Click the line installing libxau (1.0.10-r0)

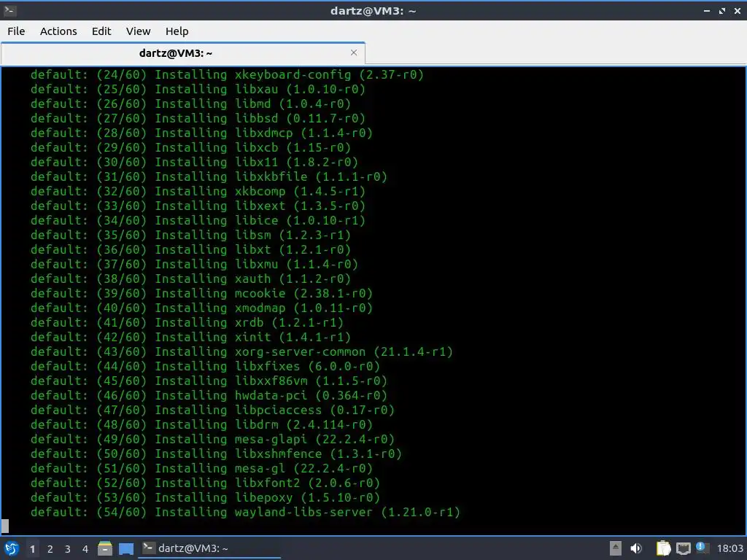[x=198, y=90]
